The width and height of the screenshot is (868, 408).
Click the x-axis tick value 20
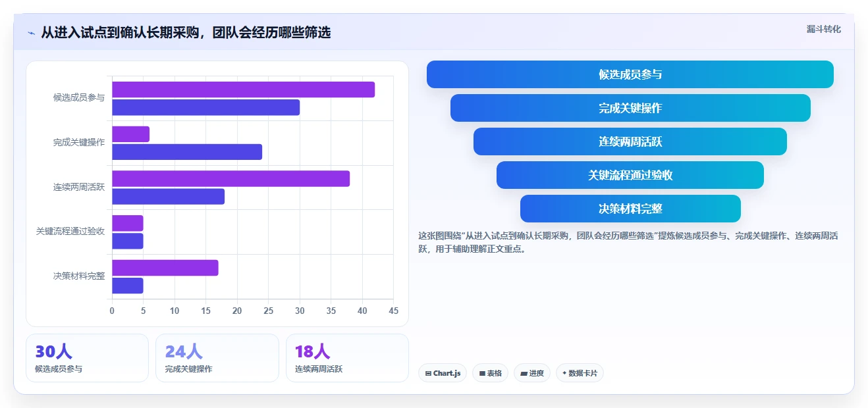237,311
